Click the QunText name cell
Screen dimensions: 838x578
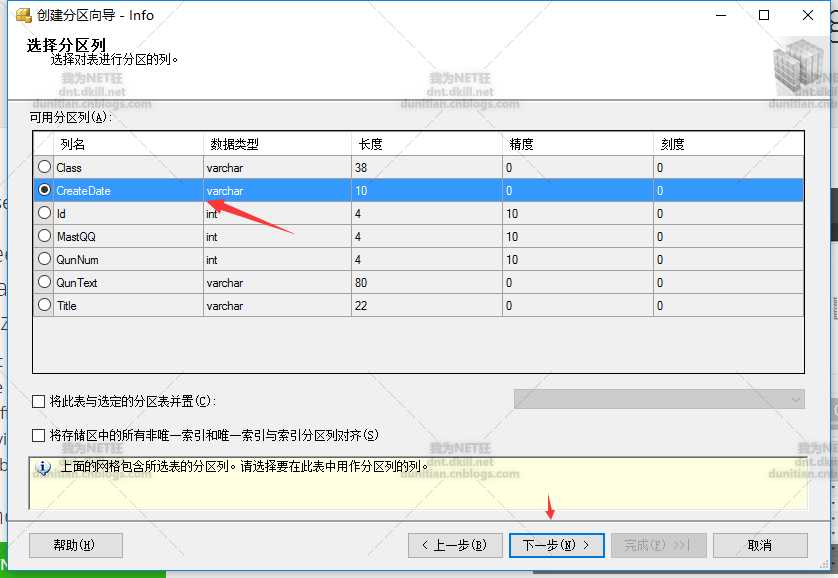coord(128,283)
